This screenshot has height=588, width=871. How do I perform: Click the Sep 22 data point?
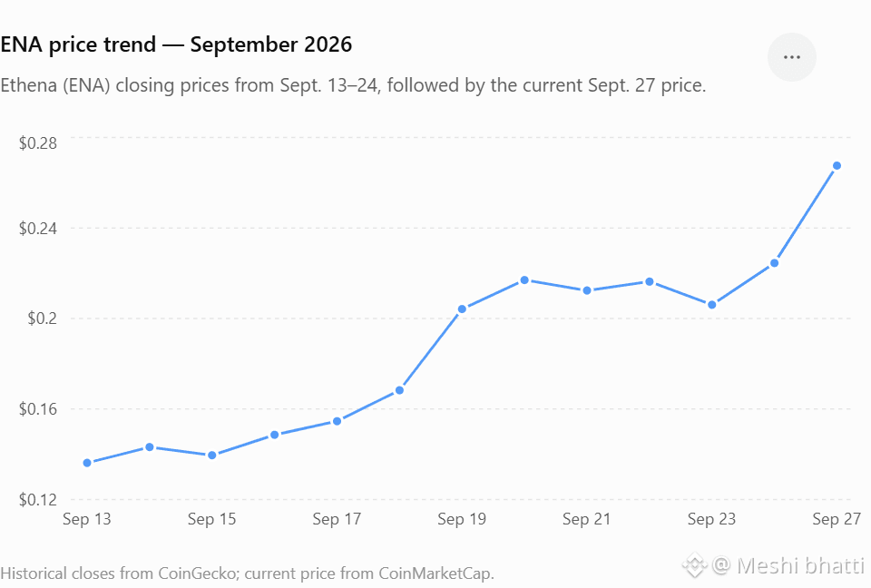coord(650,282)
